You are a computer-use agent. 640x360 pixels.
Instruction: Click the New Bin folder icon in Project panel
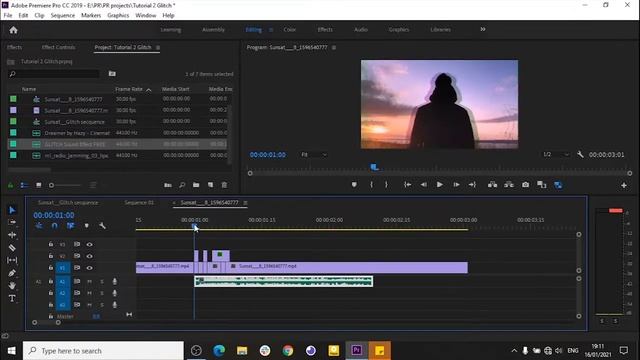point(196,185)
